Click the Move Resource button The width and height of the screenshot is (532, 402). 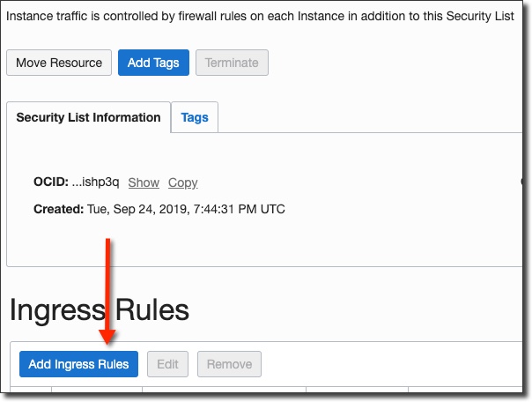(59, 63)
